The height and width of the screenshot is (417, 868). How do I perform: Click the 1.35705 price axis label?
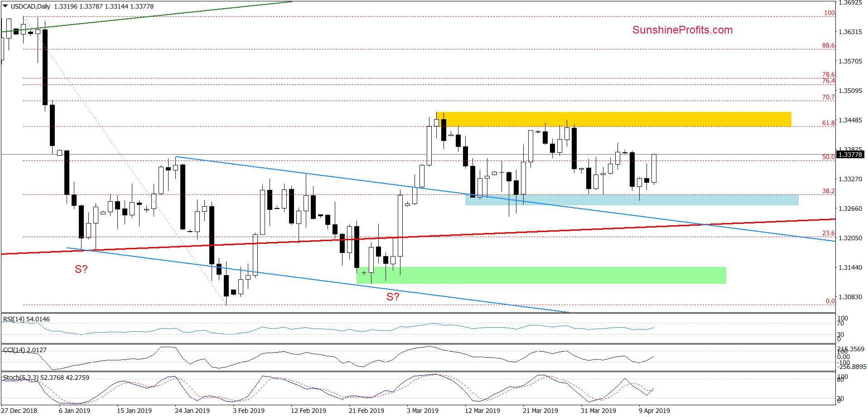click(850, 61)
